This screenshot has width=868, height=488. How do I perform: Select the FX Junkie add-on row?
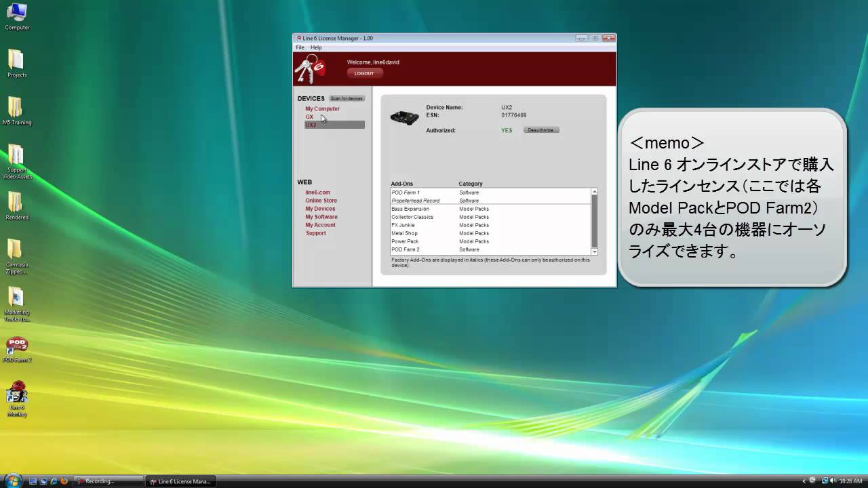point(490,225)
